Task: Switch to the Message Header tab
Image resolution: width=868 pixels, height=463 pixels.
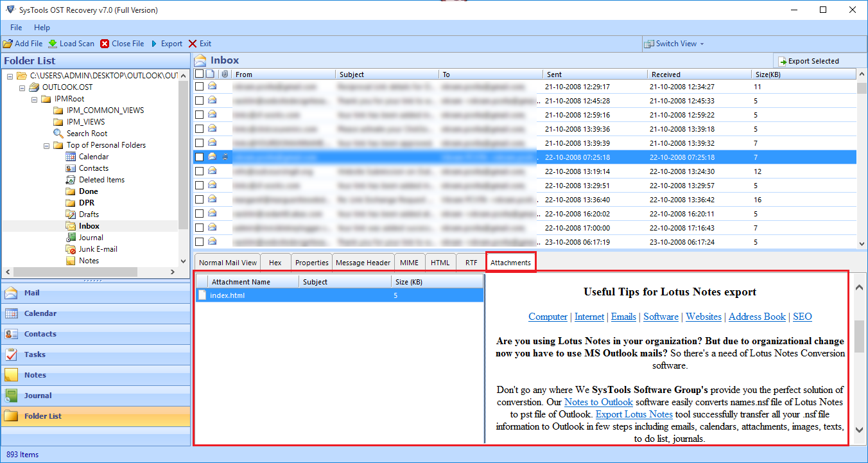Action: pyautogui.click(x=363, y=263)
